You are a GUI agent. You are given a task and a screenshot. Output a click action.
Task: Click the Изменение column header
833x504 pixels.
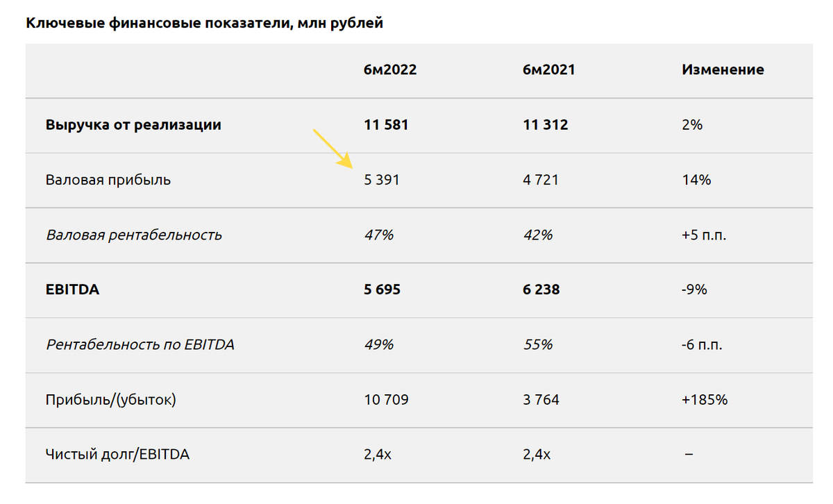tap(723, 69)
